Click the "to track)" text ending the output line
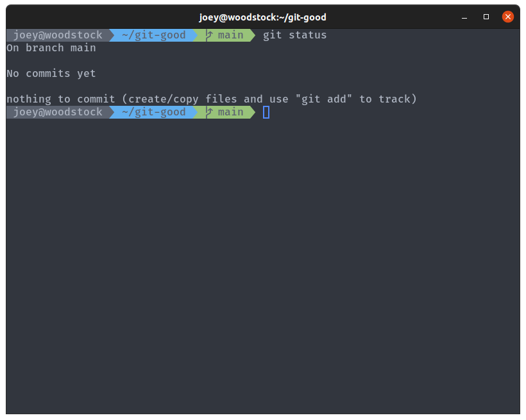The width and height of the screenshot is (526, 420). point(388,99)
